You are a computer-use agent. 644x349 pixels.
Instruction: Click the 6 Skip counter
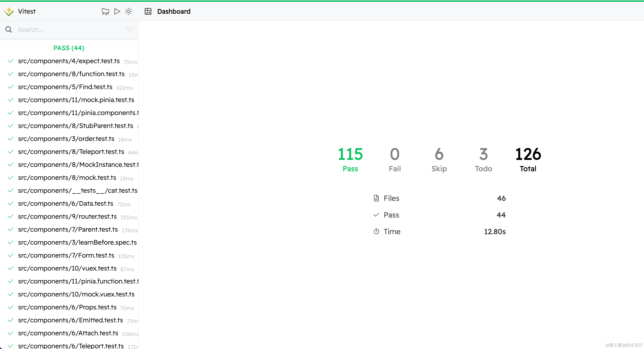tap(439, 159)
